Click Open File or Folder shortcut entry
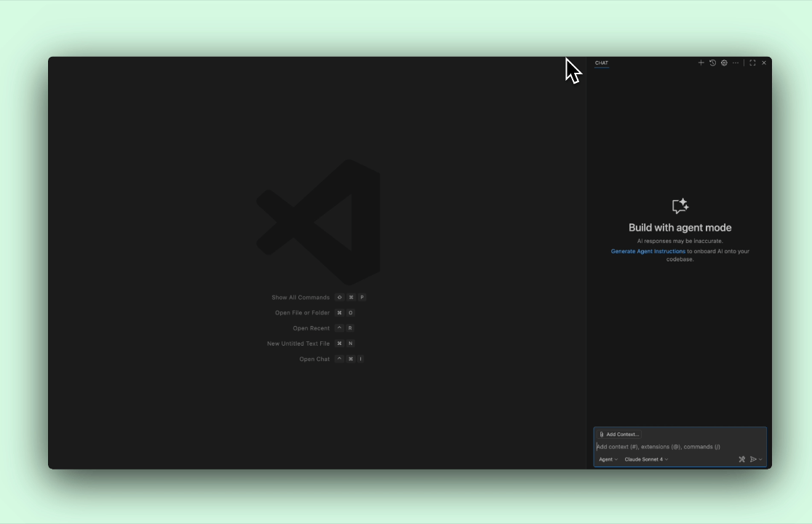 (302, 312)
